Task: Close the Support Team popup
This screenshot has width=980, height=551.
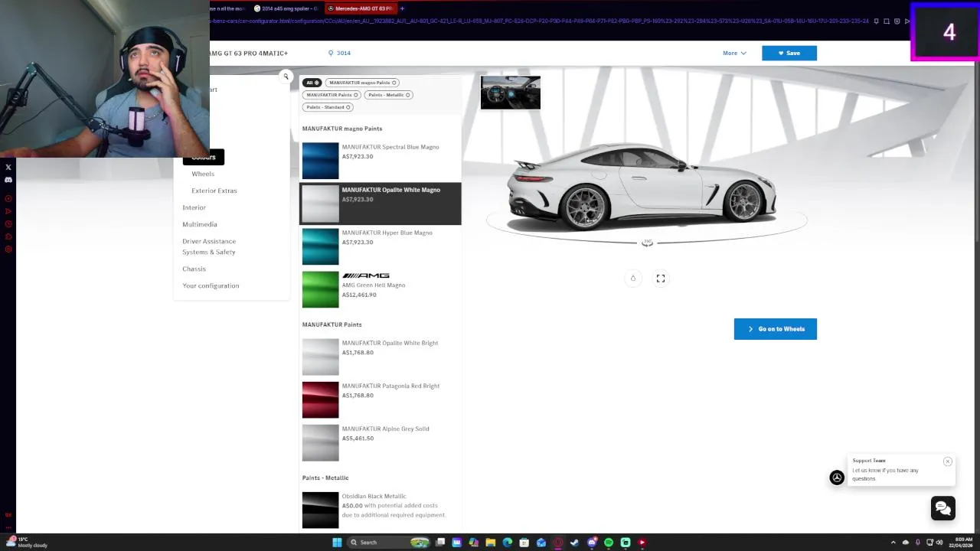Action: [948, 461]
